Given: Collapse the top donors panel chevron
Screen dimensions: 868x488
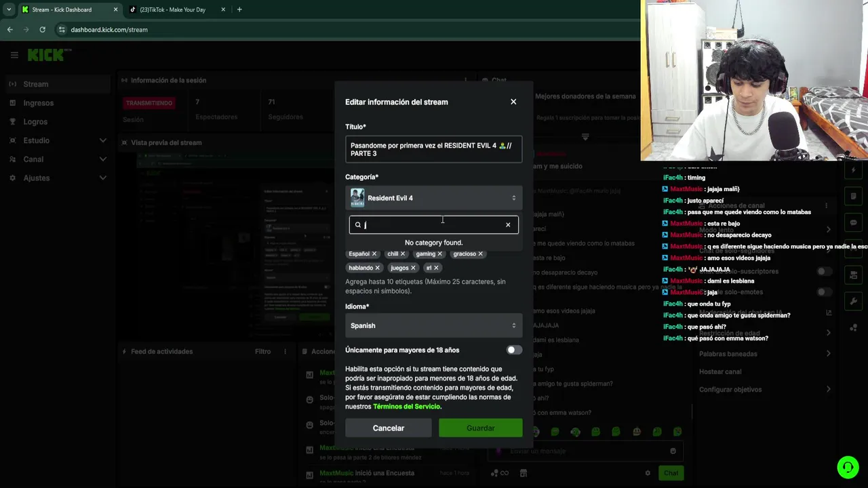Looking at the screenshot, I should [x=585, y=137].
